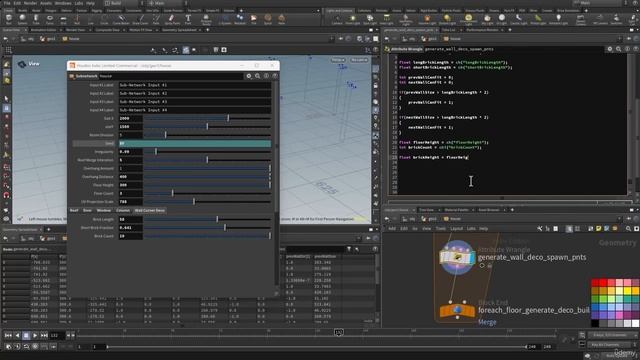
Task: Add new pane tab beside Geometry Spreadsheet
Action: [208, 30]
